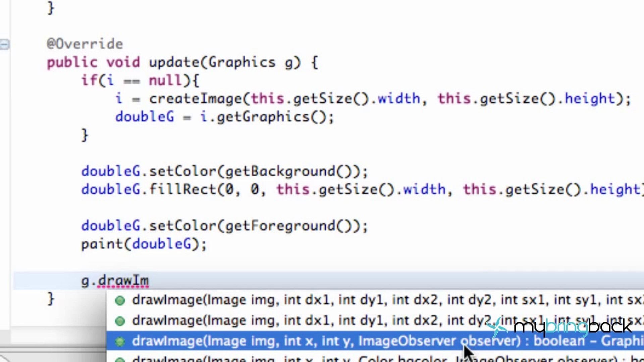Screen dimensions: 644x362
Task: Click green icon of first drawImage suggestion
Action: coord(120,300)
